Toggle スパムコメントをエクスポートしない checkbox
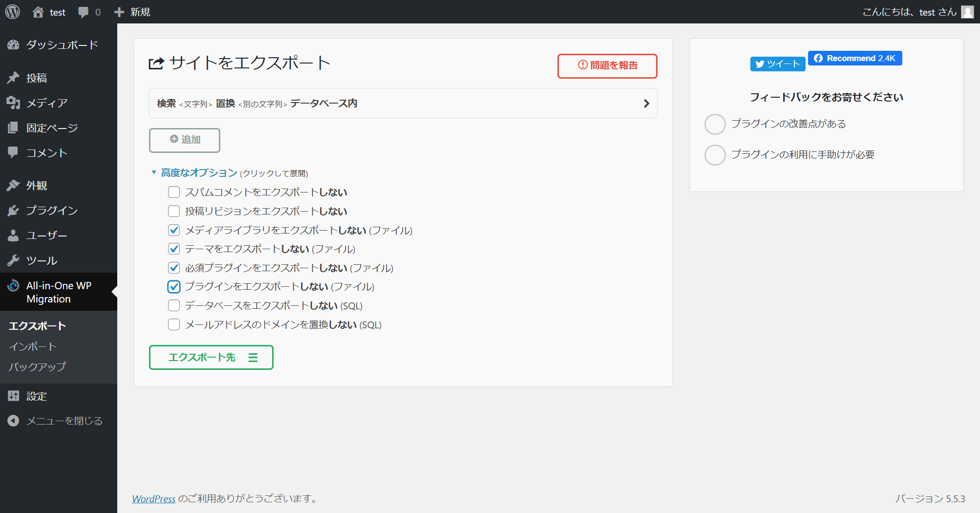This screenshot has height=513, width=980. (x=174, y=192)
